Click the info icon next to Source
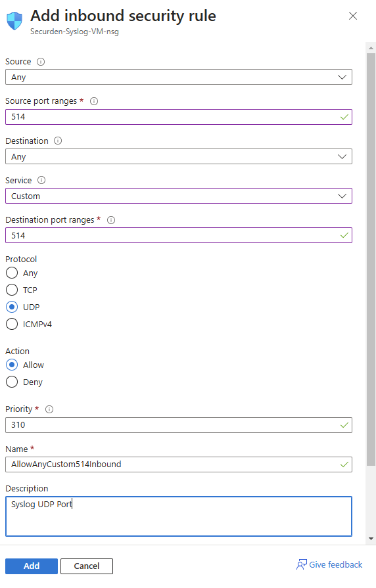 pos(41,62)
